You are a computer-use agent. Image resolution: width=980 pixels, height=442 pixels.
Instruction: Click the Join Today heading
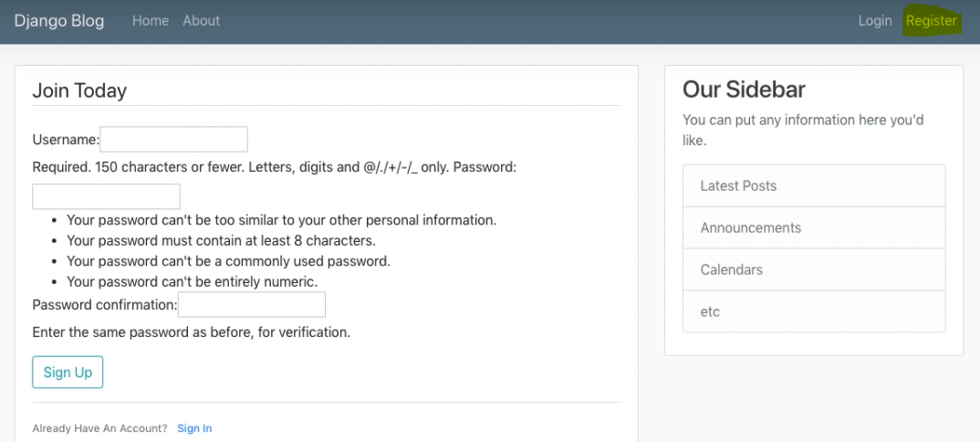coord(79,90)
